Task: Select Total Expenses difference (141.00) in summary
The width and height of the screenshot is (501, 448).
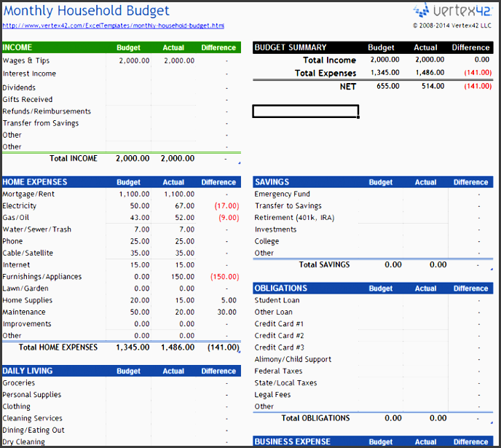Action: [x=478, y=73]
